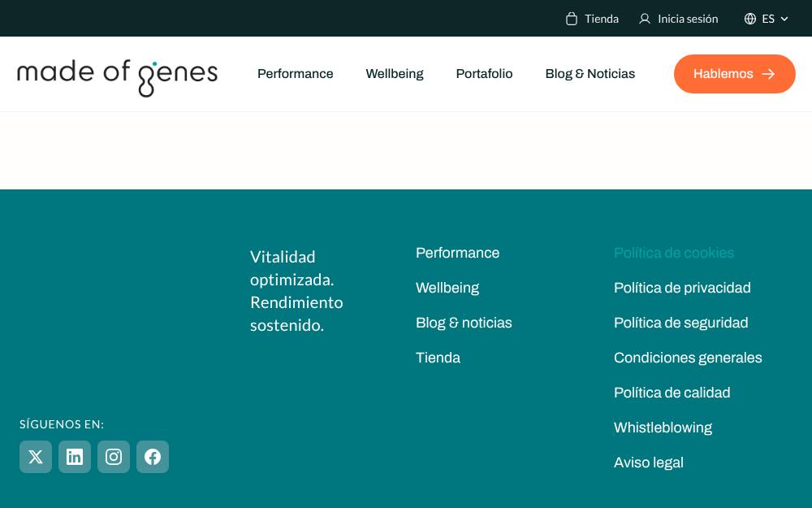Open the X (Twitter) social icon
Viewport: 812px width, 508px height.
point(36,457)
